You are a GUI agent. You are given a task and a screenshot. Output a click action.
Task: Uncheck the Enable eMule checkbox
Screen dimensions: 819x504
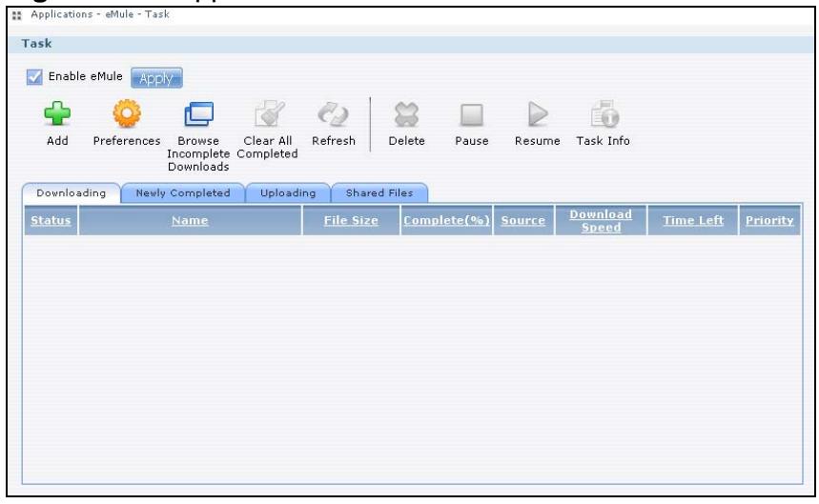click(34, 76)
